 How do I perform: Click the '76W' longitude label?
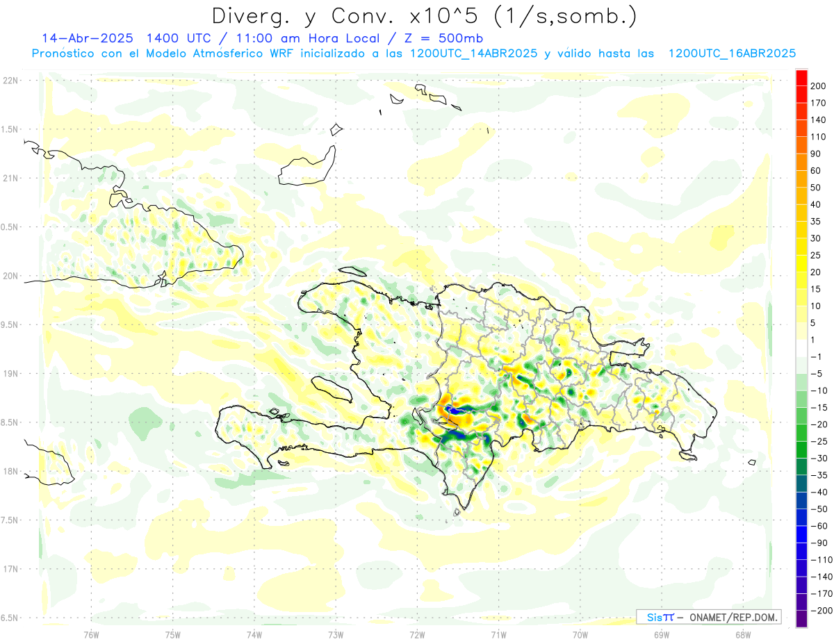pyautogui.click(x=91, y=634)
